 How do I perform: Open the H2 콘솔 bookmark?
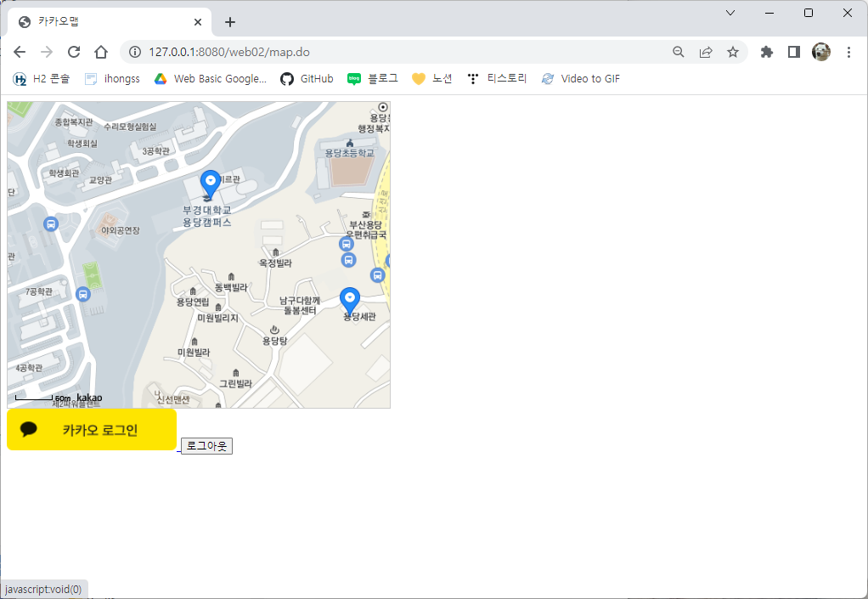coord(42,79)
